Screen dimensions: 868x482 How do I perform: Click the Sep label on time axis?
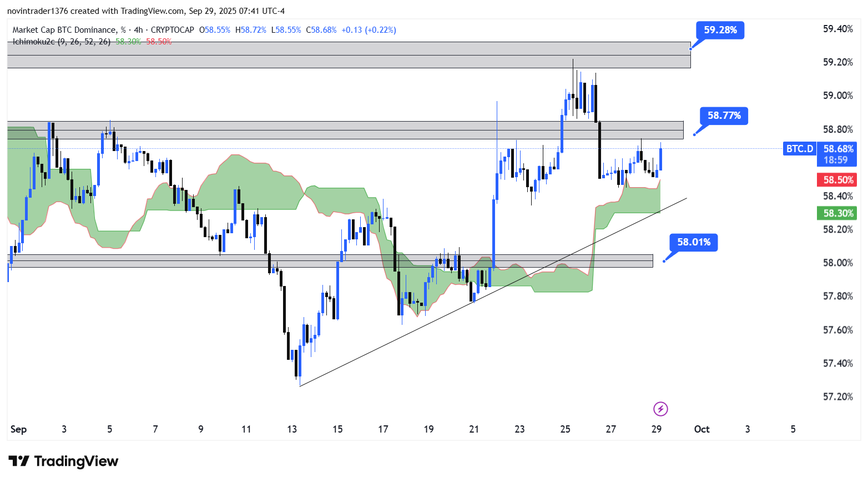point(18,429)
